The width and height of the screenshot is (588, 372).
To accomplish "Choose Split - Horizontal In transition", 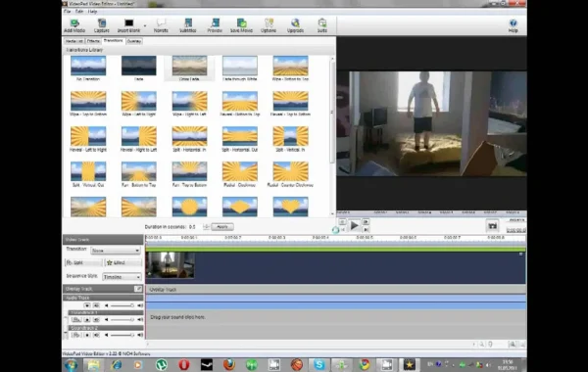I will (189, 136).
